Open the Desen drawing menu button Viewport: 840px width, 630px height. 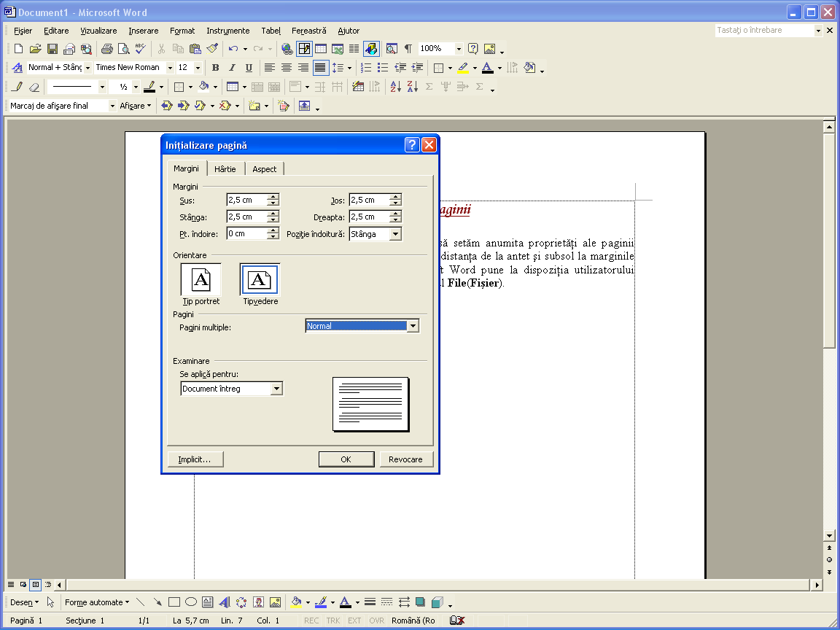[x=25, y=602]
